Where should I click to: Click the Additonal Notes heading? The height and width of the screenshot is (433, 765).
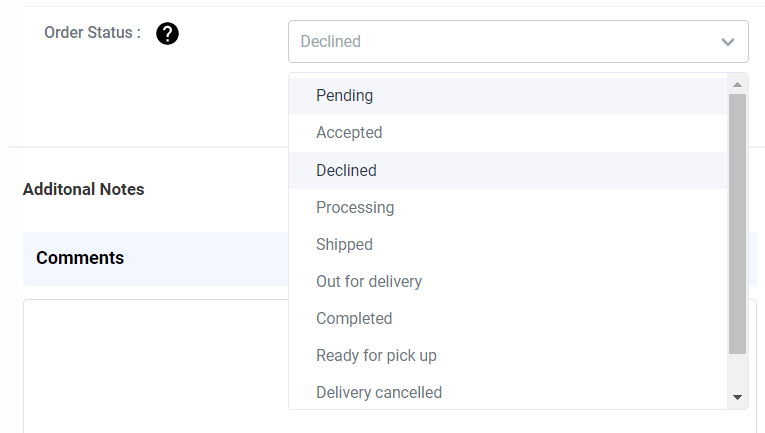(x=83, y=189)
